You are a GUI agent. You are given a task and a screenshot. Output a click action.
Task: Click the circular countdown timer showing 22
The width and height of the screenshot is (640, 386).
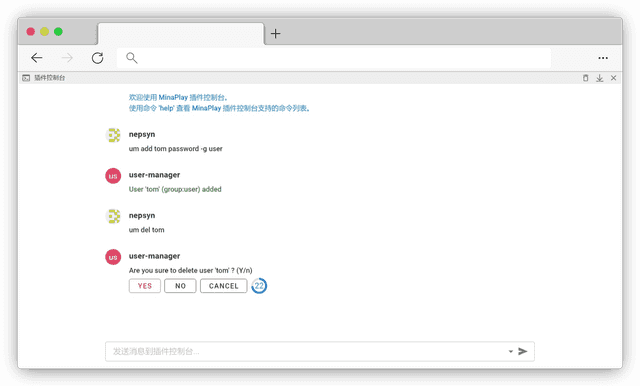pyautogui.click(x=259, y=286)
